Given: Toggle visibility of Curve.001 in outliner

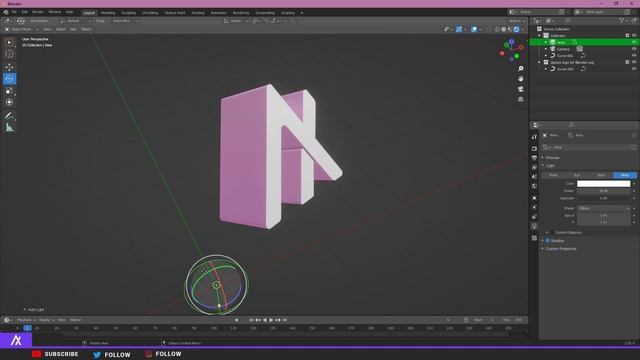Looking at the screenshot, I should click(634, 56).
